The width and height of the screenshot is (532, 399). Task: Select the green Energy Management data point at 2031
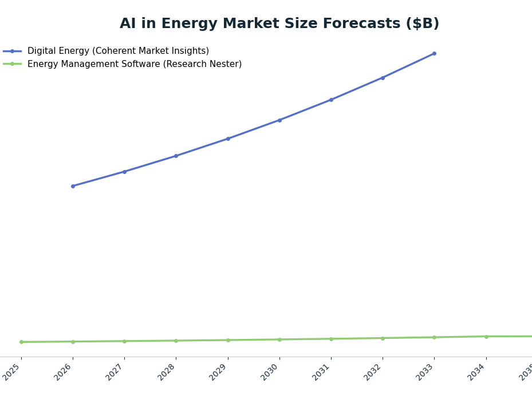pos(331,339)
